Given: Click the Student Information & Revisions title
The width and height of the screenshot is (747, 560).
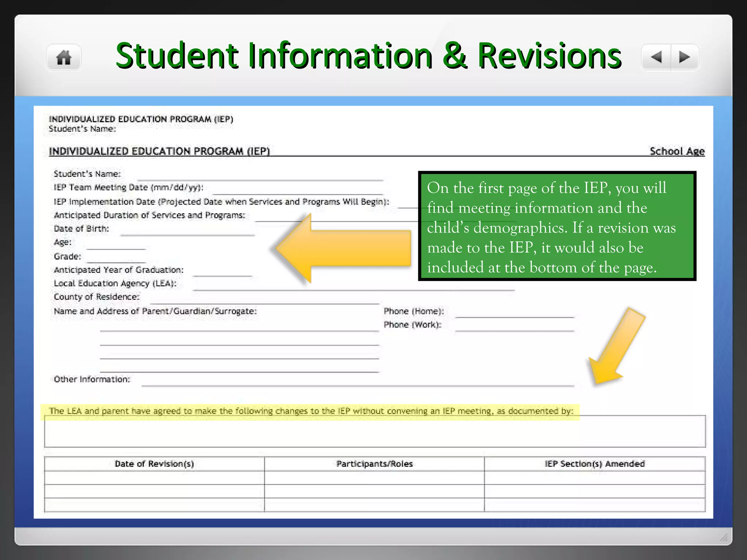Looking at the screenshot, I should tap(368, 56).
